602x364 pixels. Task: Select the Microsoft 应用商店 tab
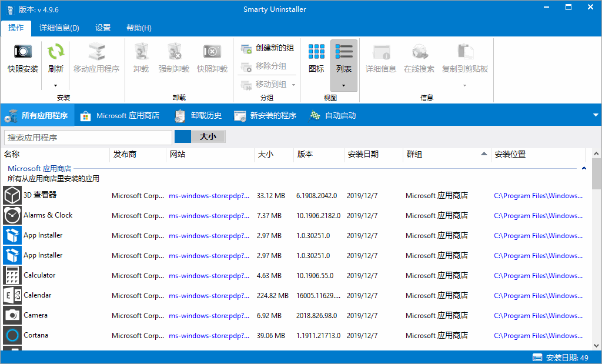pos(120,115)
